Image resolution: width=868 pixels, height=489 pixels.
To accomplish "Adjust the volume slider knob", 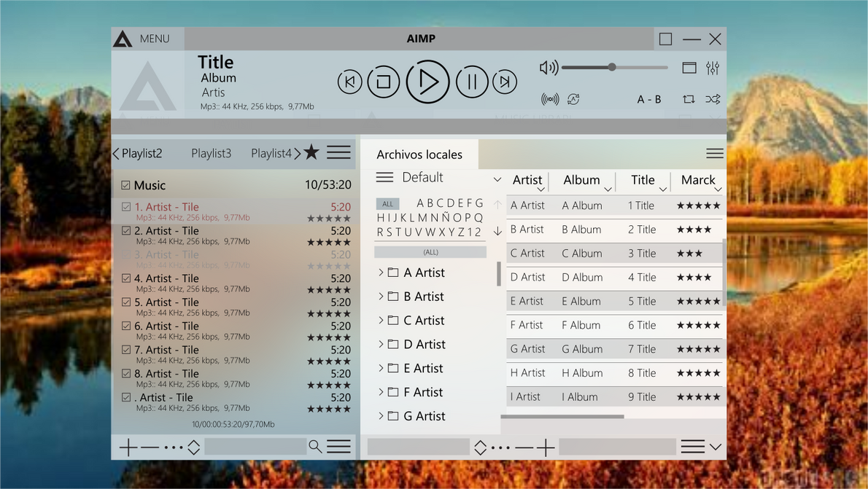I will tap(612, 67).
